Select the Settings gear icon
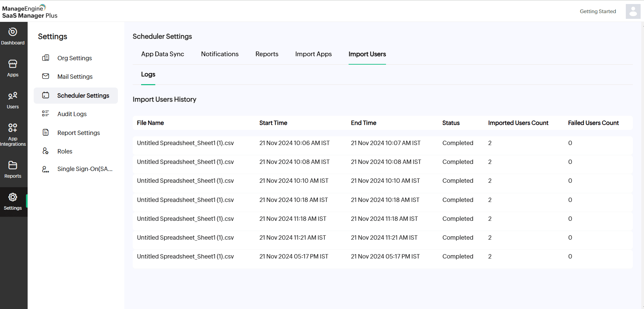This screenshot has height=309, width=644. click(x=13, y=197)
